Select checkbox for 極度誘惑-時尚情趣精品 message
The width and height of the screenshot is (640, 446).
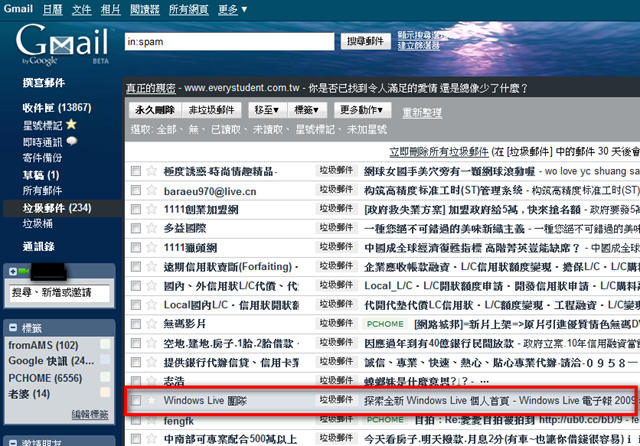click(136, 171)
